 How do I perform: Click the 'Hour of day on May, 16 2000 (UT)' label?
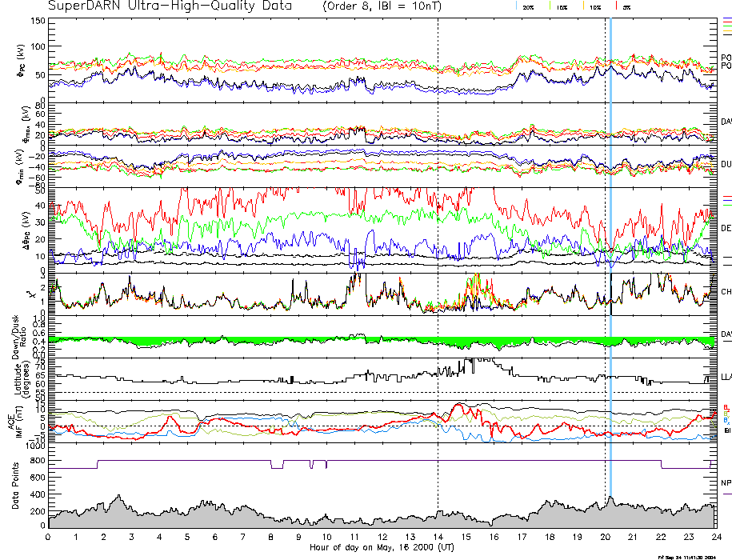click(x=382, y=548)
